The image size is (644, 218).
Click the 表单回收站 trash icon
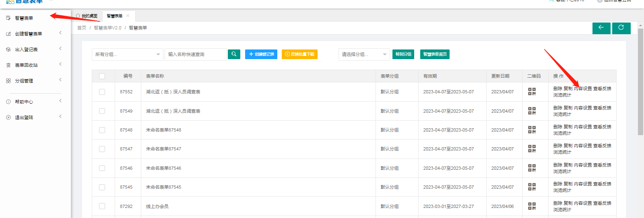(x=8, y=65)
